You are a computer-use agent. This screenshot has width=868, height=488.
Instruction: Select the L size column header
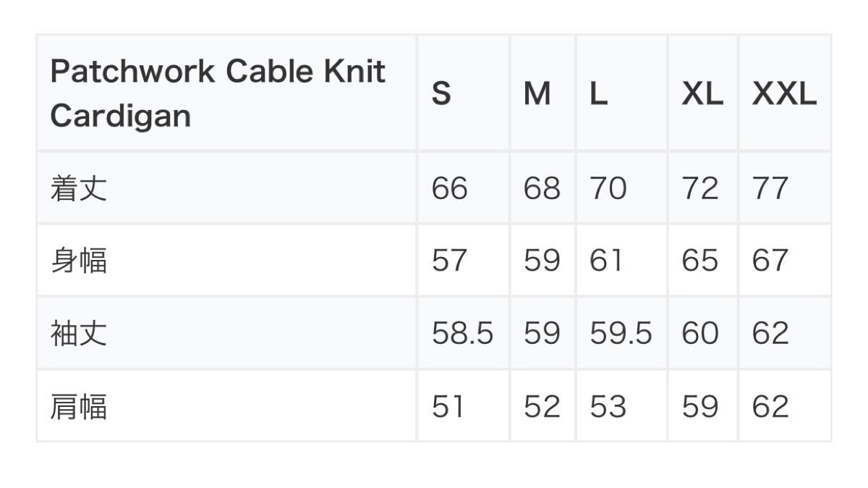[x=598, y=93]
